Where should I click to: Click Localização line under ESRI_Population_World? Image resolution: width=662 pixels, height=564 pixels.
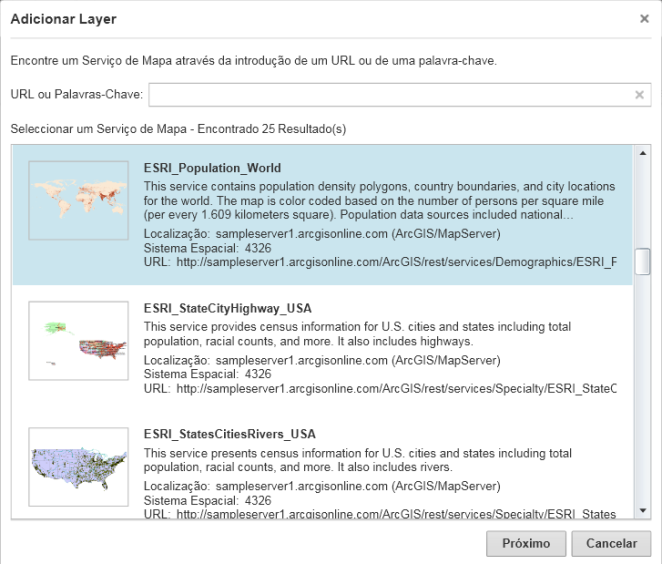(322, 234)
